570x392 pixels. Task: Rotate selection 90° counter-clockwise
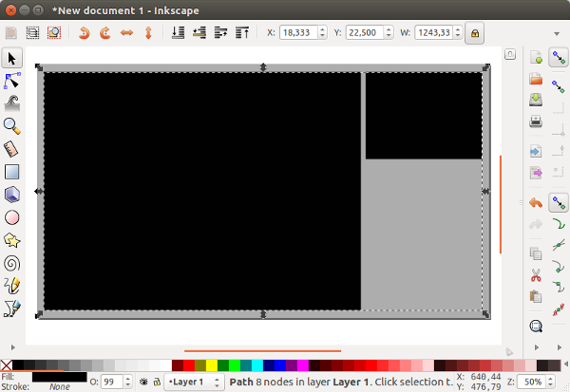tap(84, 32)
